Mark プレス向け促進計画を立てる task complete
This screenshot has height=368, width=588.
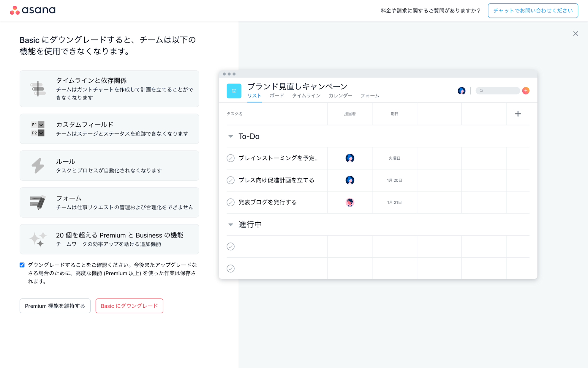(230, 180)
